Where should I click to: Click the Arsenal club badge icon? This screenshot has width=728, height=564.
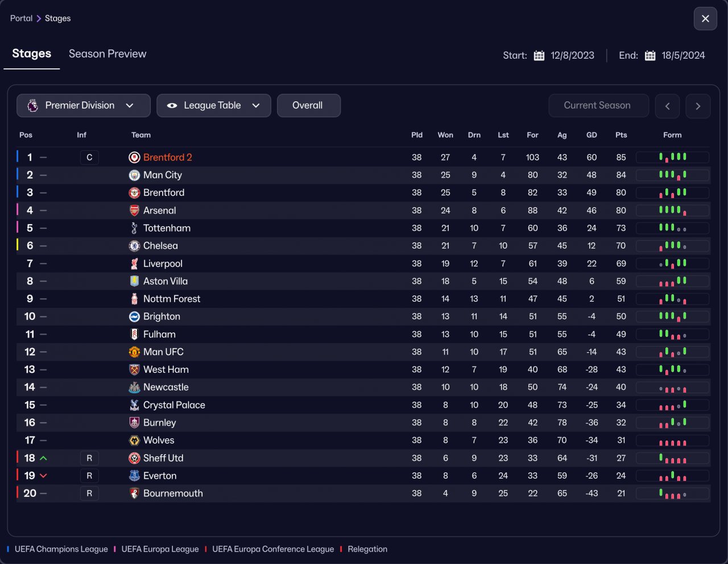[134, 211]
